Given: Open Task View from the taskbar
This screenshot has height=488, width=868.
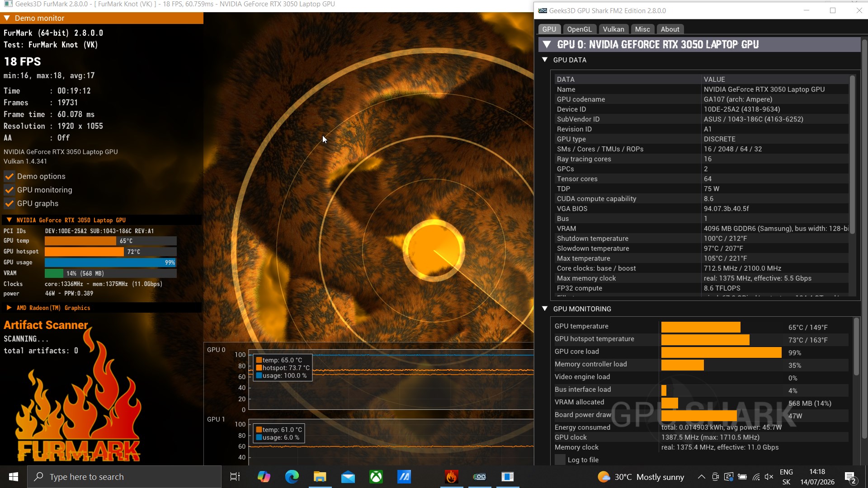Looking at the screenshot, I should (235, 477).
